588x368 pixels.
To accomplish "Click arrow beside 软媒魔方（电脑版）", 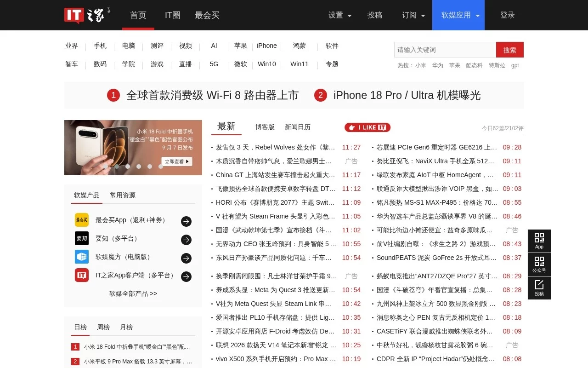I will click(186, 258).
